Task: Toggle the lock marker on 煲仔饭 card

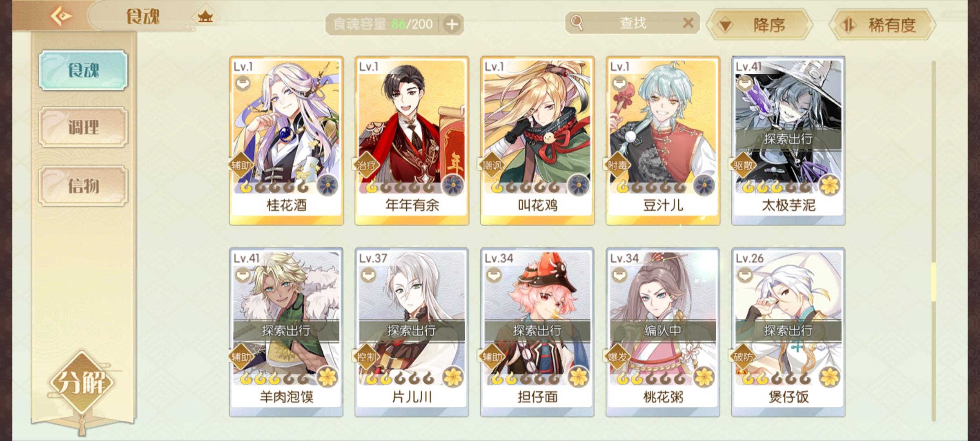Action: [x=745, y=276]
